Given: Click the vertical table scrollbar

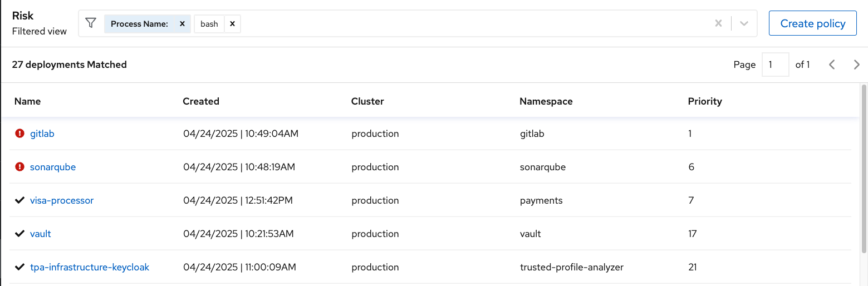Looking at the screenshot, I should (x=864, y=167).
